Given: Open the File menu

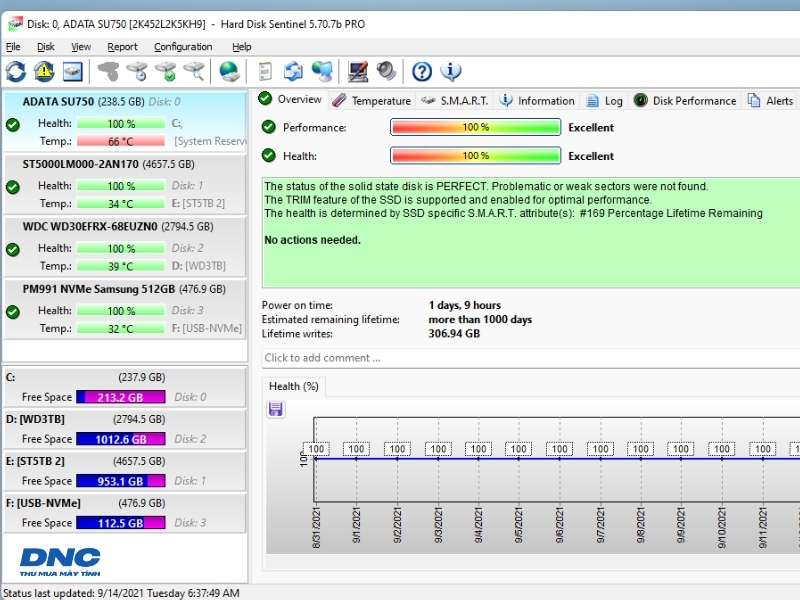Looking at the screenshot, I should [13, 47].
